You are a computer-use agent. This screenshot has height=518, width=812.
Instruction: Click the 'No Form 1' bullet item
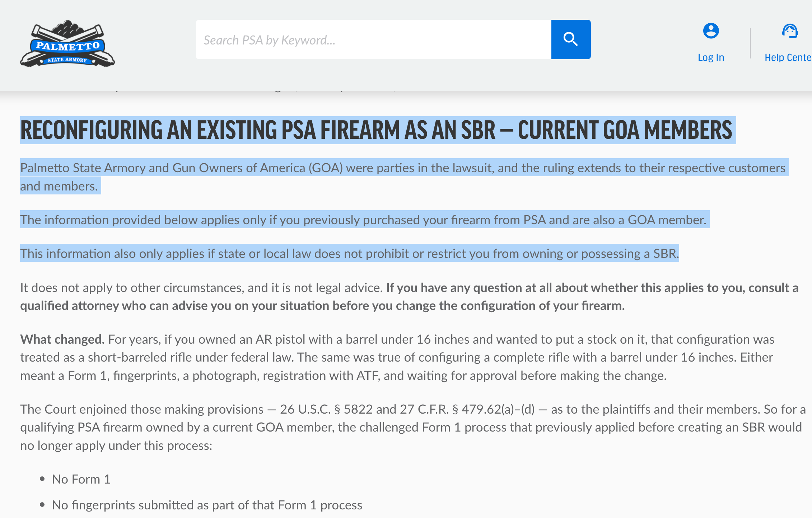click(81, 479)
